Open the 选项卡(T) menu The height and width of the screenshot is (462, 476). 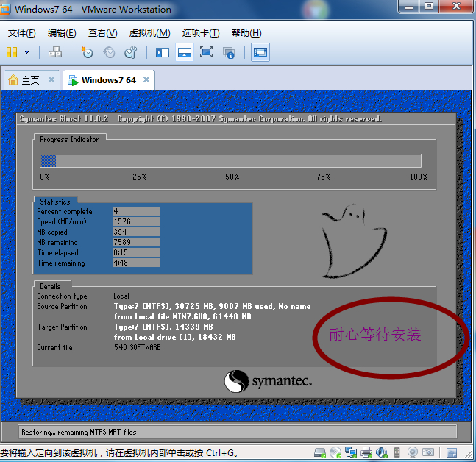[x=201, y=33]
